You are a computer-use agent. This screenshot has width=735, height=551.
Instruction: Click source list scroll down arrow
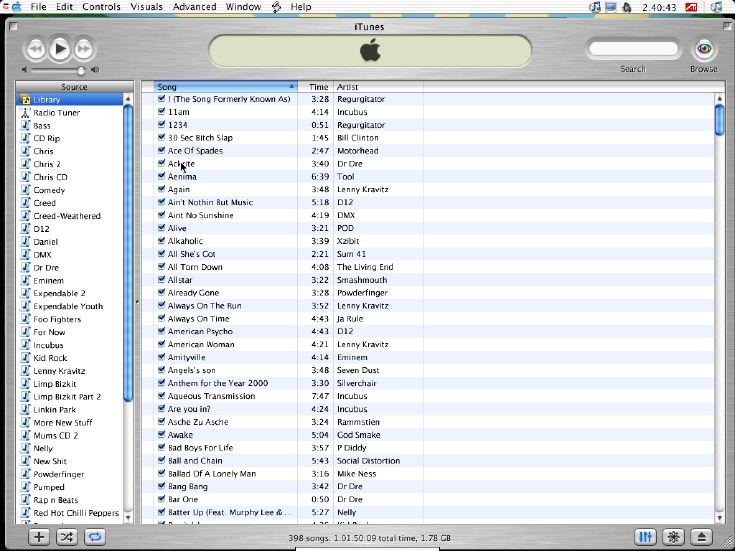pyautogui.click(x=128, y=518)
